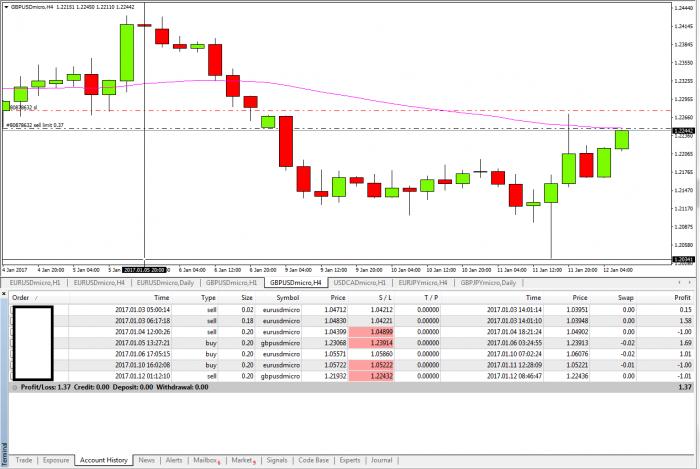Open the Mailbox tab
The width and height of the screenshot is (700, 469).
(x=206, y=460)
